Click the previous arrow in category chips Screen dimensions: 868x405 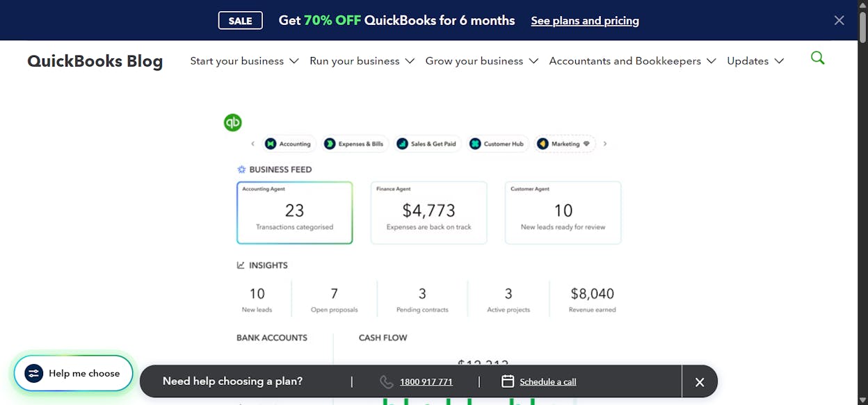252,144
